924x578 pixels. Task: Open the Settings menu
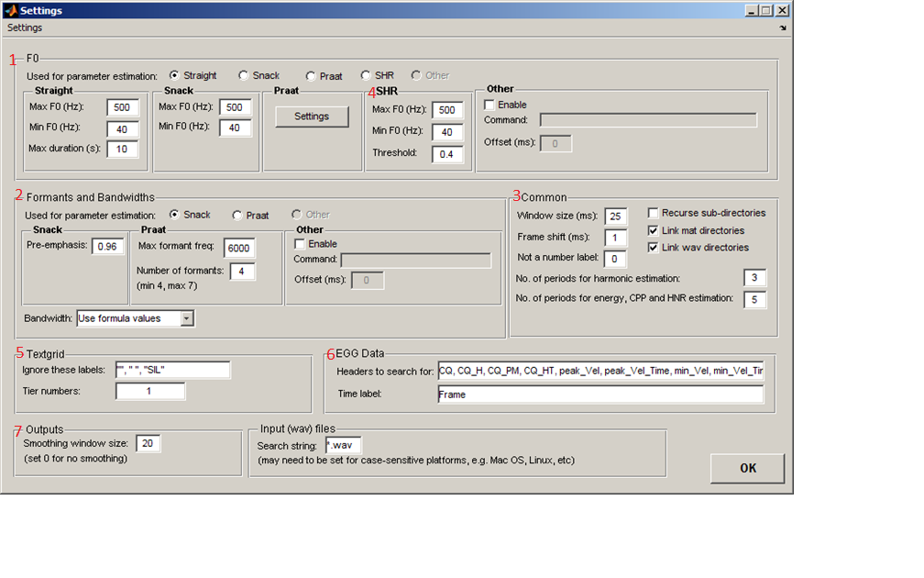(x=24, y=28)
